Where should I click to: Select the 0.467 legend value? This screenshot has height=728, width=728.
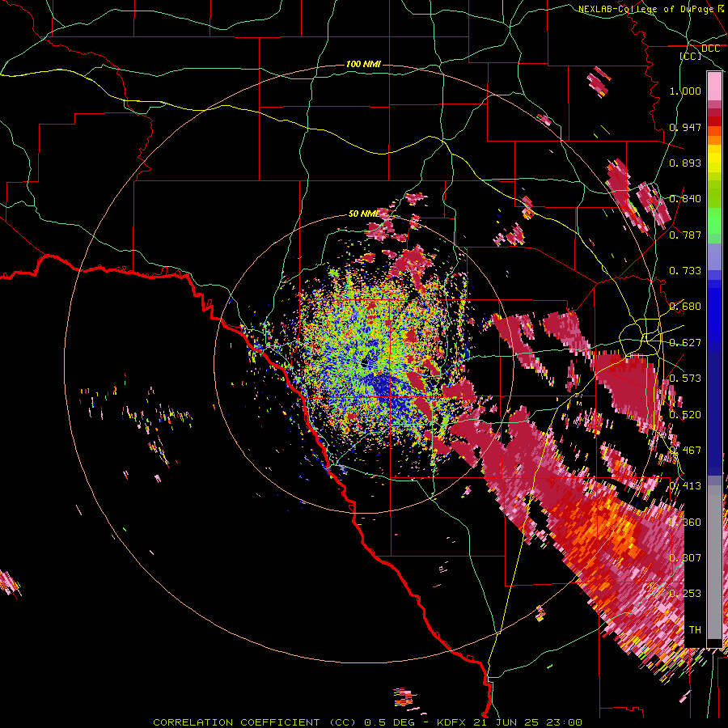[685, 451]
